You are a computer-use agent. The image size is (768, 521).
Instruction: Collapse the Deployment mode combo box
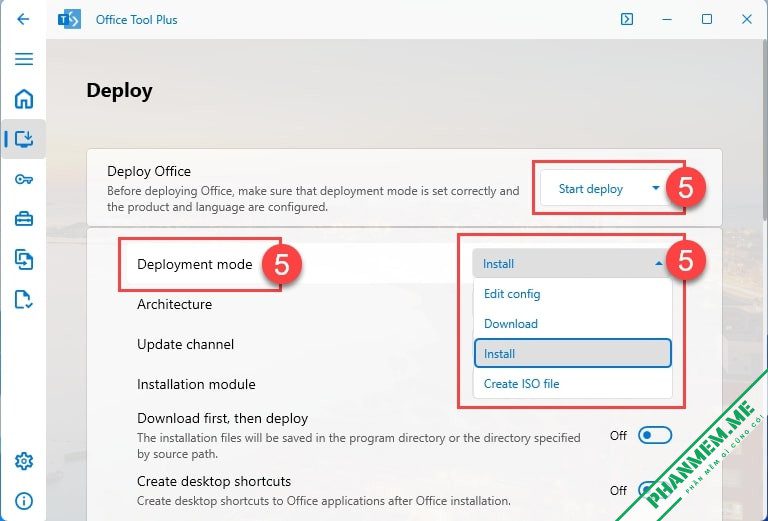[x=572, y=263]
